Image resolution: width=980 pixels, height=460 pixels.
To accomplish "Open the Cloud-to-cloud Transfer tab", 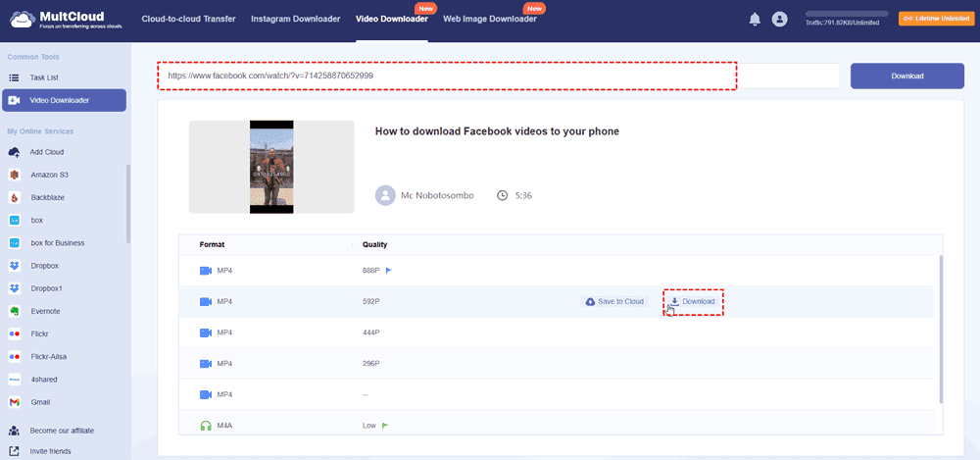I will (x=189, y=19).
